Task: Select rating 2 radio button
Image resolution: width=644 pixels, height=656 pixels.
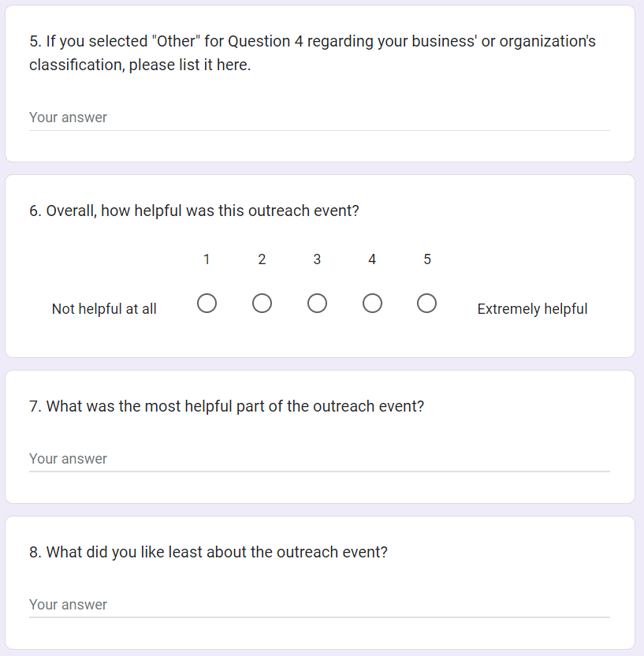Action: (x=262, y=304)
